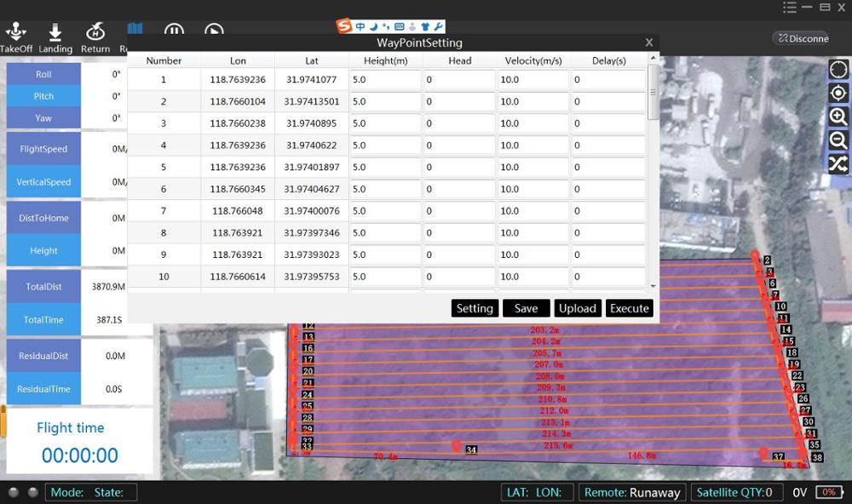Toggle the 中 Chinese input mode

[x=360, y=26]
